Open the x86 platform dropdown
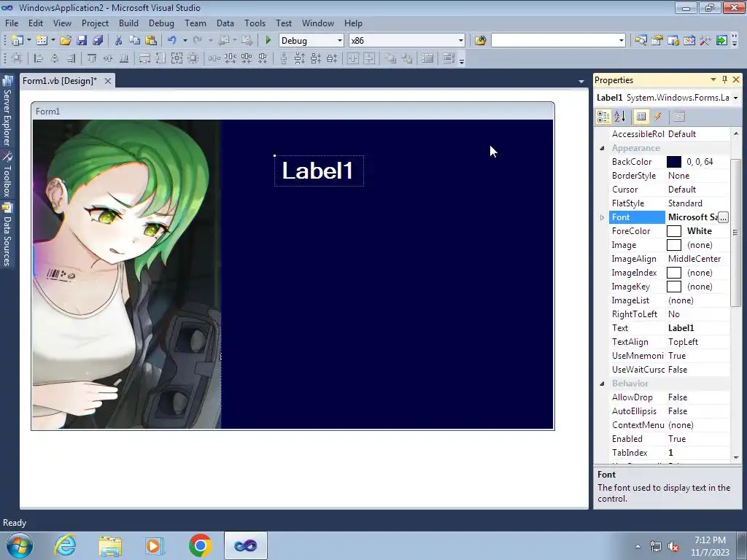Image resolution: width=747 pixels, height=560 pixels. coord(461,41)
